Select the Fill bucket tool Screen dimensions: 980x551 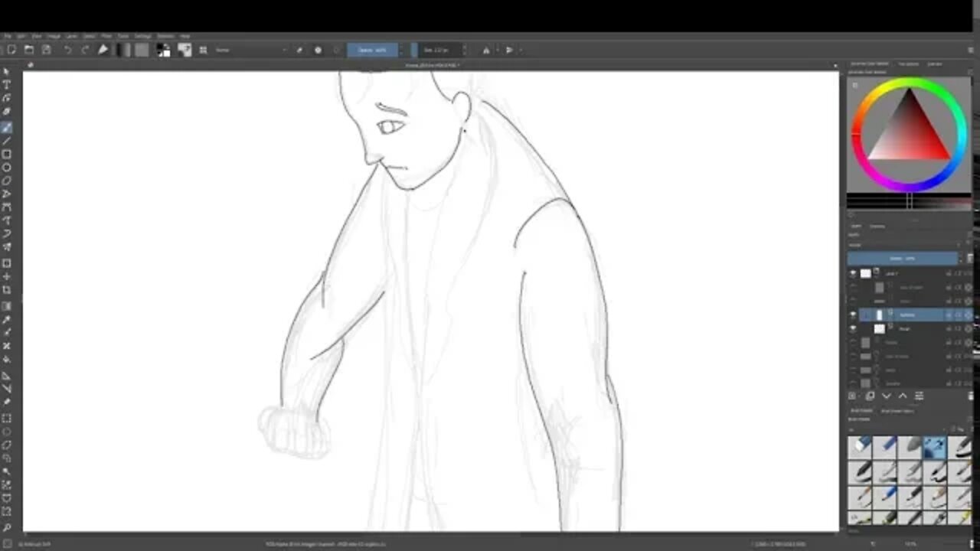7,360
